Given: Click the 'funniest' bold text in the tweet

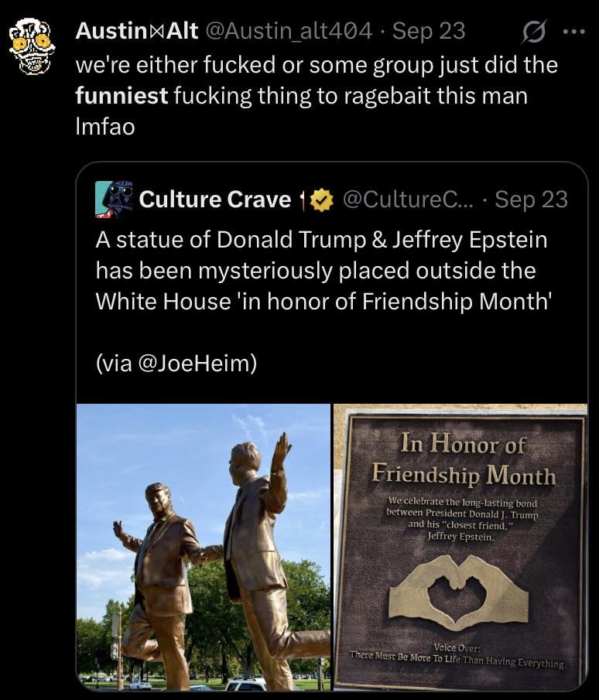Looking at the screenshot, I should click(x=122, y=96).
